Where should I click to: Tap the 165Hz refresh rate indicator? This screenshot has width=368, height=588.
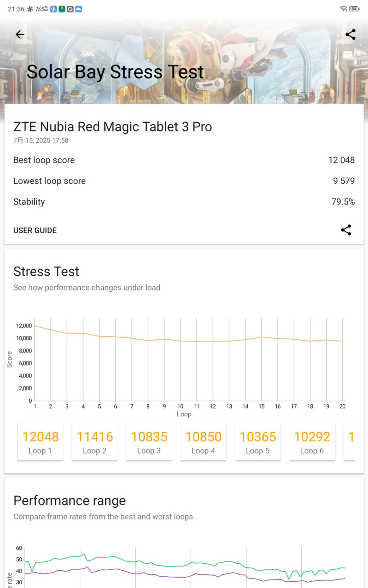click(x=42, y=9)
